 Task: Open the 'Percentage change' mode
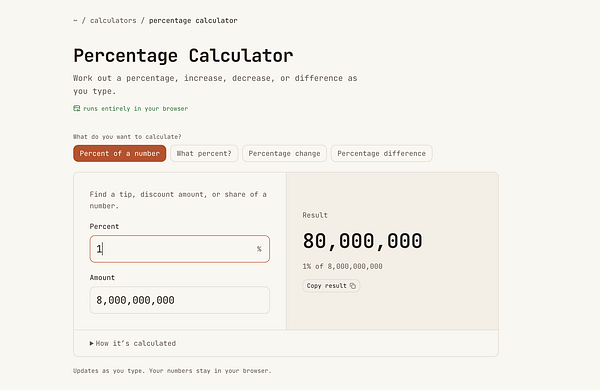coord(284,153)
